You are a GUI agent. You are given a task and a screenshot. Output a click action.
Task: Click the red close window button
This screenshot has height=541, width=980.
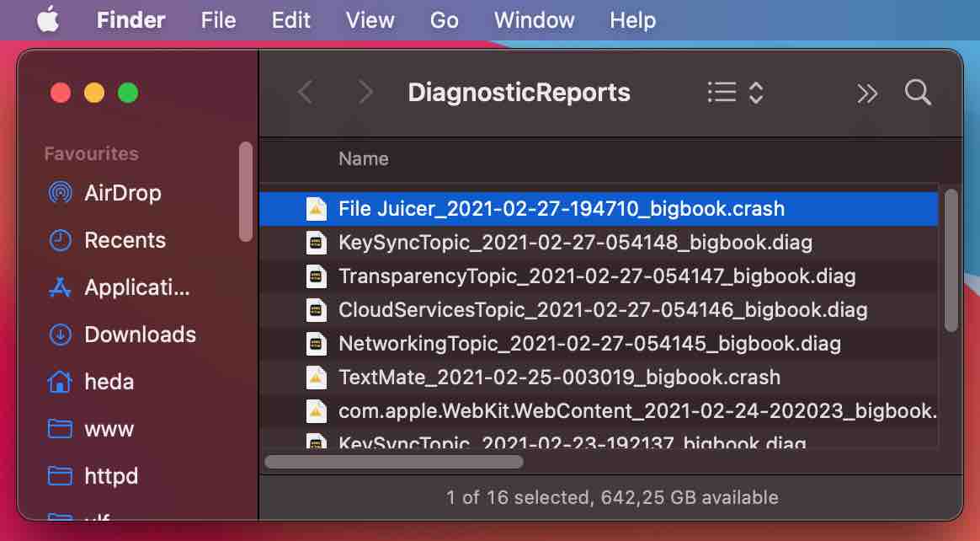click(61, 94)
